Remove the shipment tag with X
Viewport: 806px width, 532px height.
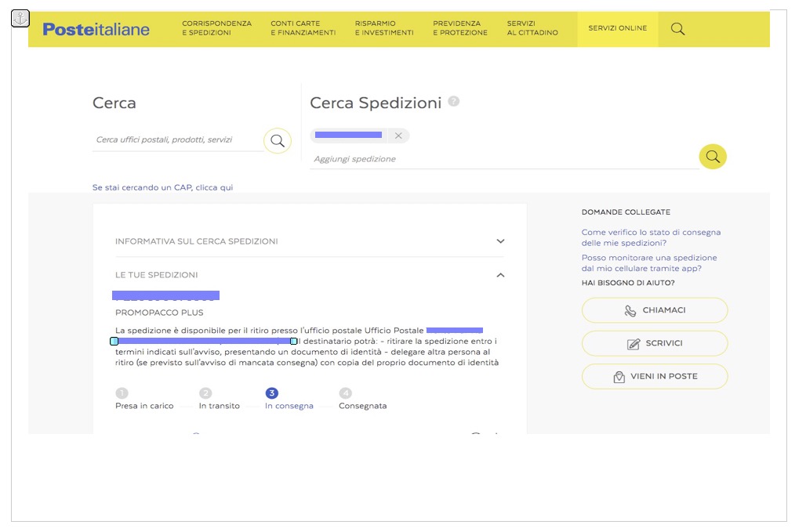pyautogui.click(x=398, y=136)
